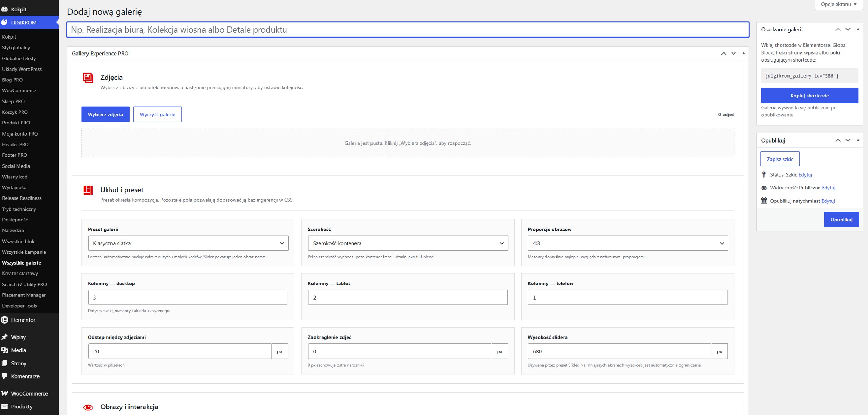Toggle the Osadzanie galerii panel
Viewport: 868px width, 415px height.
(x=858, y=29)
